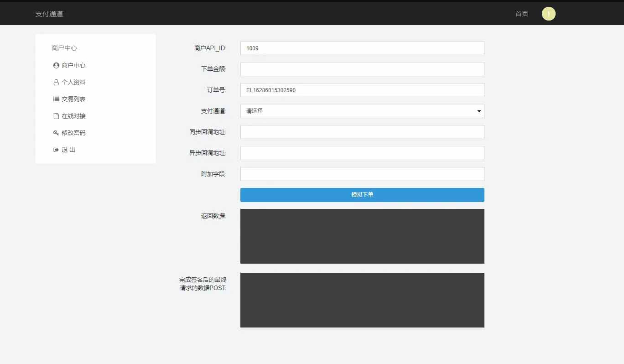This screenshot has width=624, height=364.
Task: Click the 修改密码 key icon
Action: [x=56, y=133]
